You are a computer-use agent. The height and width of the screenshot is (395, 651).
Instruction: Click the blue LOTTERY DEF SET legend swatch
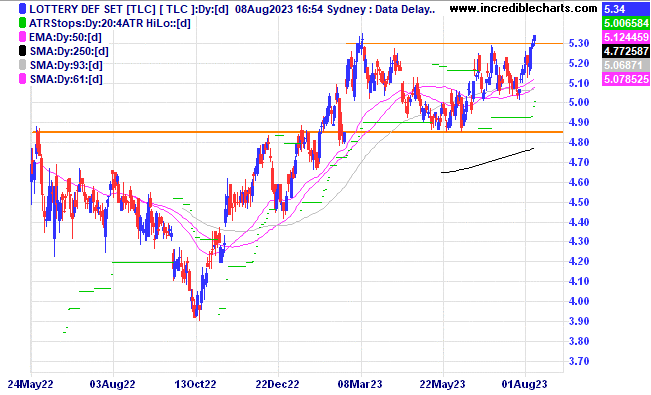[22, 9]
